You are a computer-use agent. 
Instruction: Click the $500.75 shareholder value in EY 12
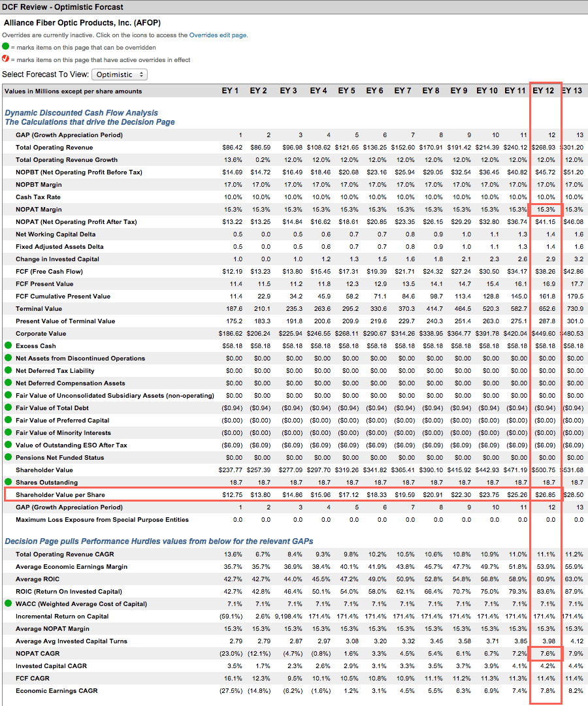coord(544,470)
